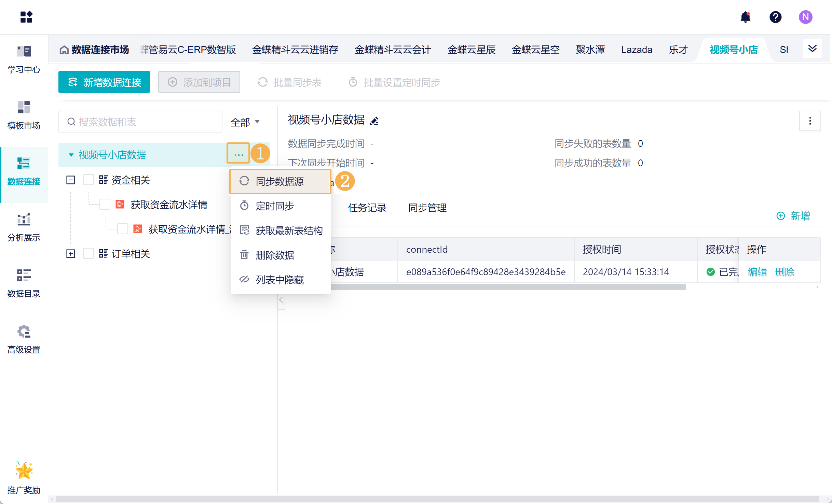Click the edit pencil next to 视频号小店数据 title
The width and height of the screenshot is (832, 504).
[x=374, y=121]
